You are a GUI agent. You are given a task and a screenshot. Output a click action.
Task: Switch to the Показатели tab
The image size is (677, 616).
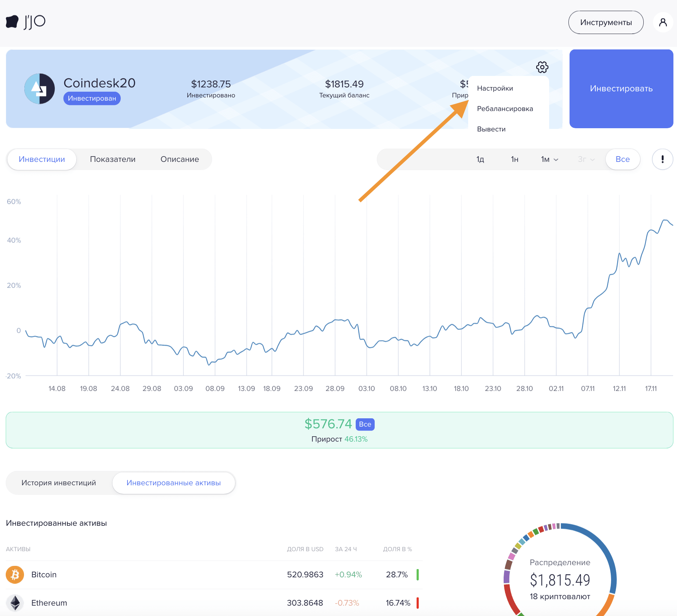pyautogui.click(x=112, y=159)
